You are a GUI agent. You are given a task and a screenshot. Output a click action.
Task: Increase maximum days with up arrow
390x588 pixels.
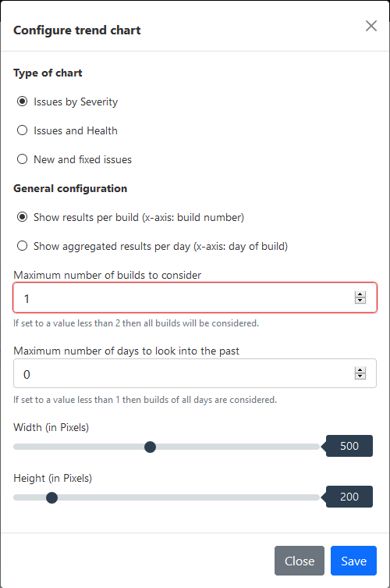coord(360,370)
